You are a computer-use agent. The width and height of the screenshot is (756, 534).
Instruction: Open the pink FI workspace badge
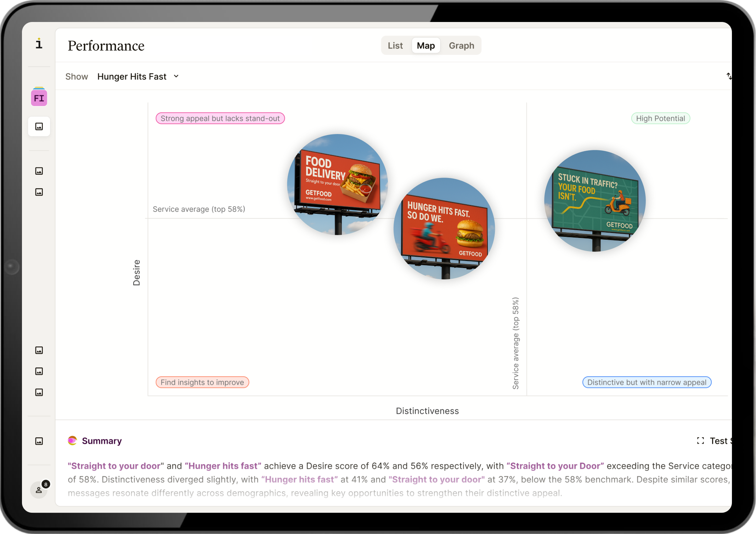[39, 98]
